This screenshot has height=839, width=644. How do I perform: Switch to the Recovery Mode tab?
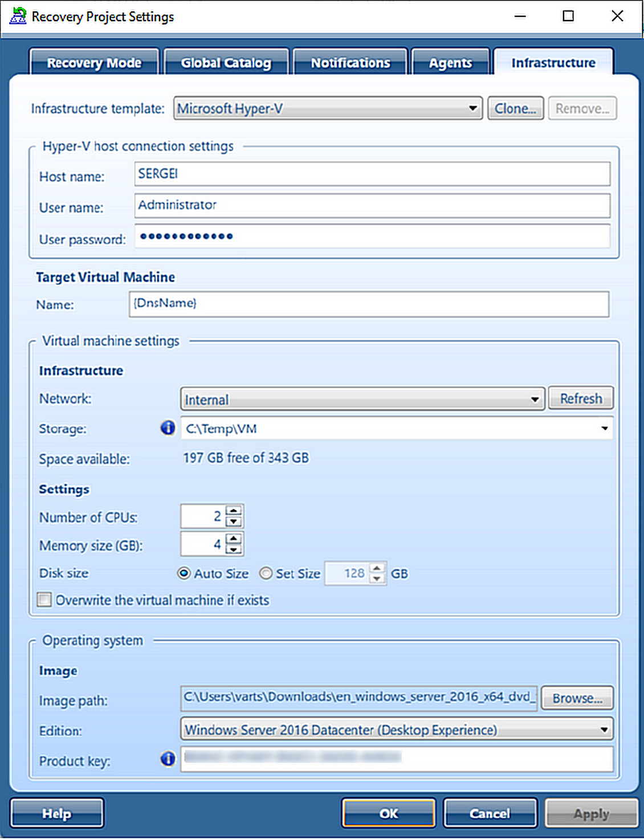point(94,63)
